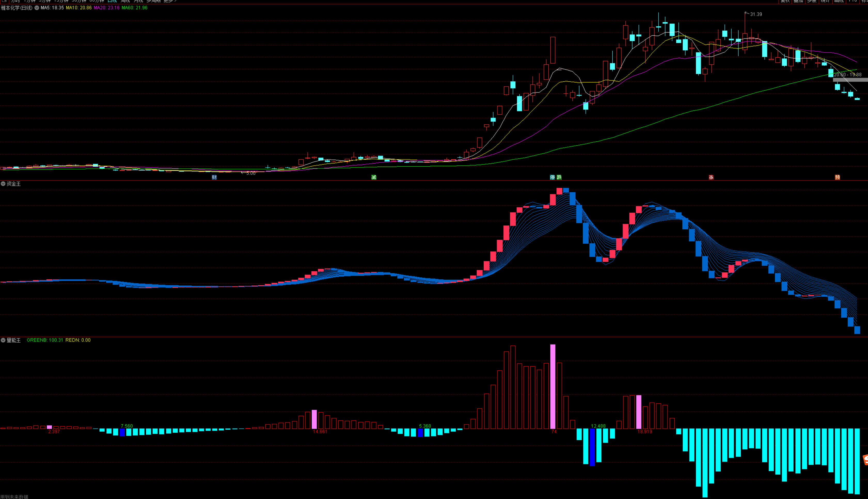Click the MA10: 20.86 label
Viewport: 868px width, 499px height.
pyautogui.click(x=79, y=7)
